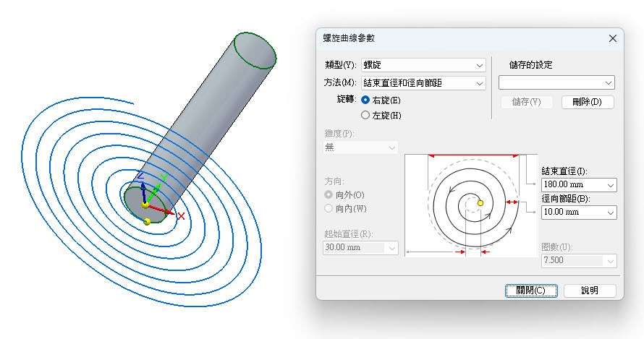Click the 刪除(D) delete button
The width and height of the screenshot is (644, 339).
(587, 102)
